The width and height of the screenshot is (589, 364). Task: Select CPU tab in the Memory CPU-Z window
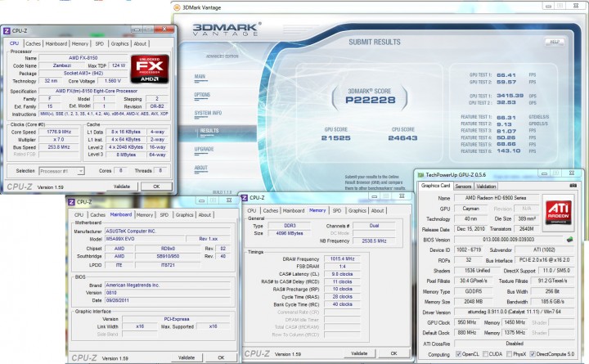tap(252, 211)
